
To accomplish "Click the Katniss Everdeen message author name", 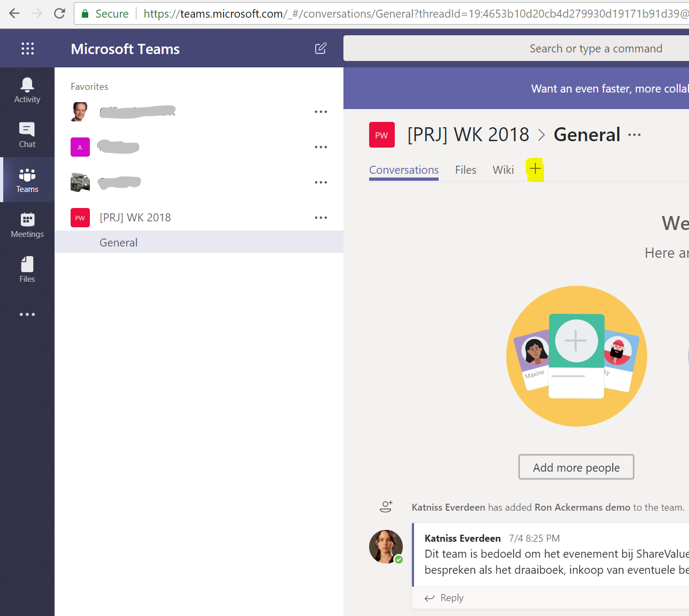I will 463,538.
